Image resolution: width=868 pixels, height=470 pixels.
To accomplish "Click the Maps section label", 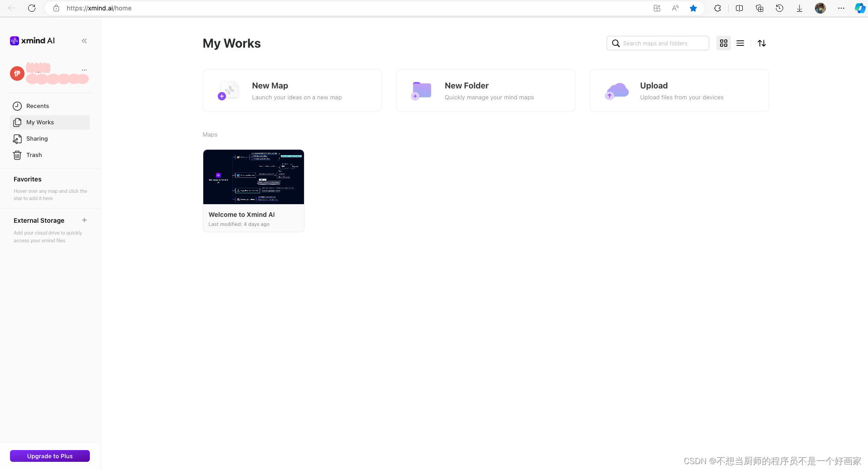I will click(x=210, y=135).
